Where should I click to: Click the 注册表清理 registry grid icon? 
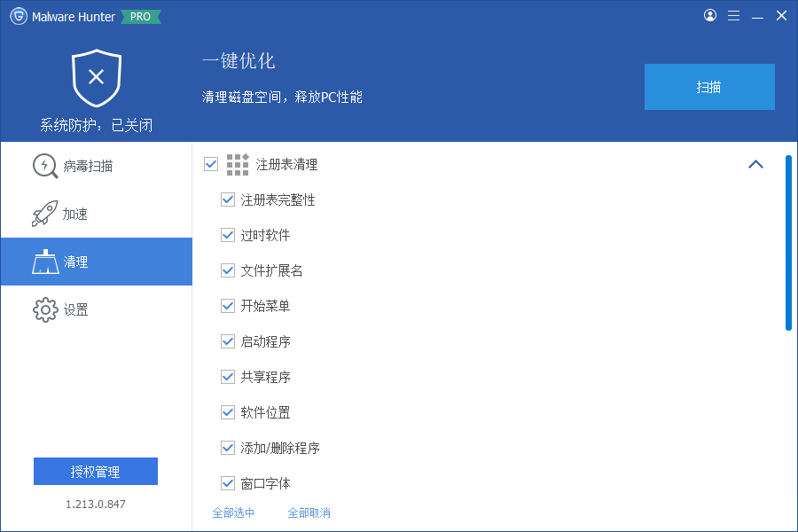pyautogui.click(x=237, y=164)
